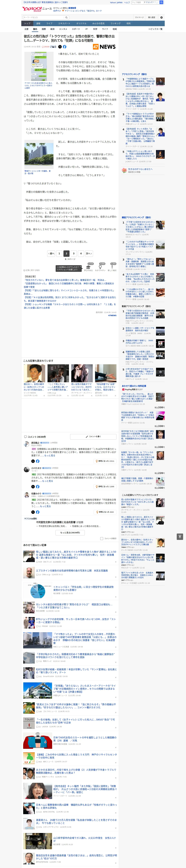This screenshot has width=186, height=868.
Task: Open the 速報 top navigation tab
Action: click(38, 24)
